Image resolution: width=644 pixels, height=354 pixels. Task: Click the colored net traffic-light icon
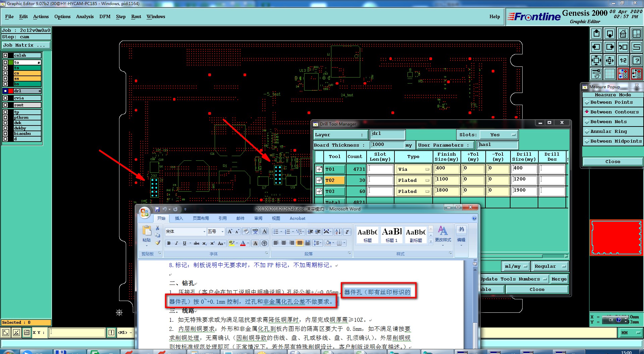pyautogui.click(x=623, y=74)
